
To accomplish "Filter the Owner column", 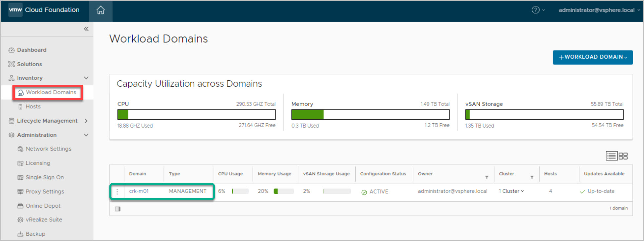I will (487, 177).
